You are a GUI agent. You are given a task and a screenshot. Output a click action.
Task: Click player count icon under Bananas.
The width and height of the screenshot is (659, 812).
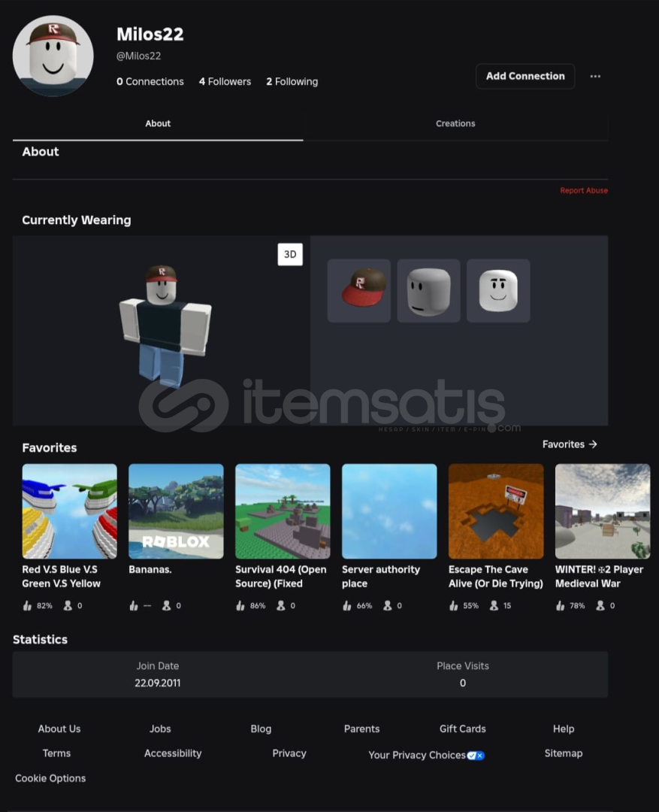pos(166,605)
